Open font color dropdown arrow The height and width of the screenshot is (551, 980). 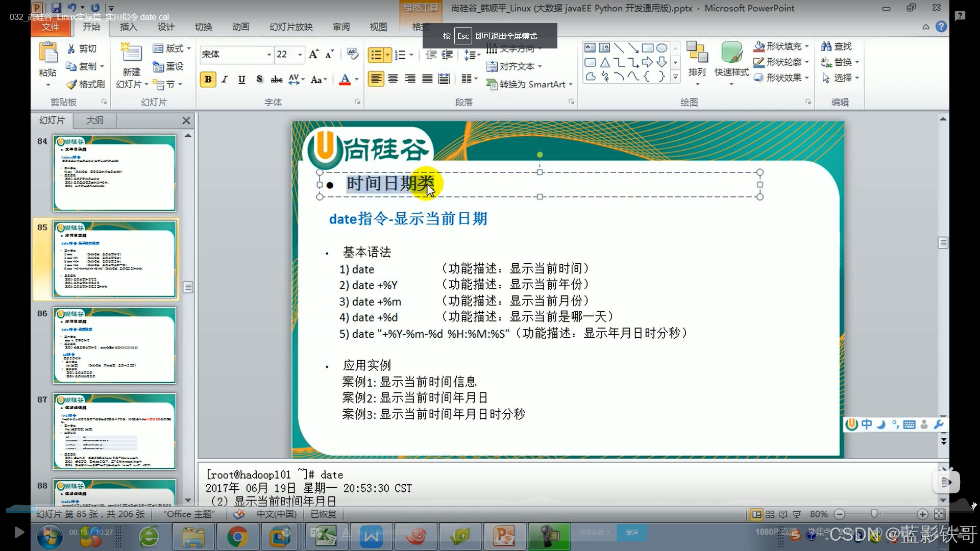point(357,79)
